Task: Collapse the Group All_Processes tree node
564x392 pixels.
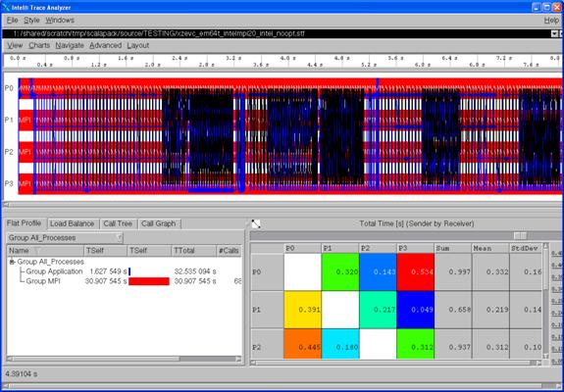Action: [12, 262]
